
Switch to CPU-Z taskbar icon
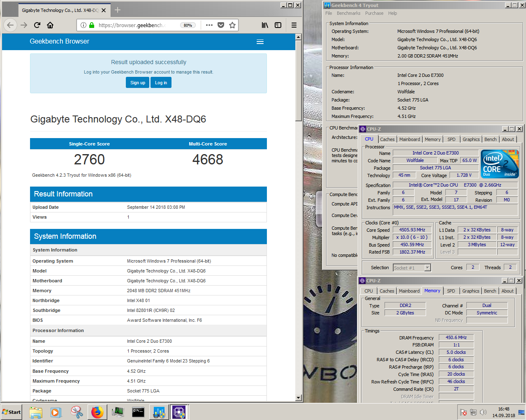coord(179,412)
